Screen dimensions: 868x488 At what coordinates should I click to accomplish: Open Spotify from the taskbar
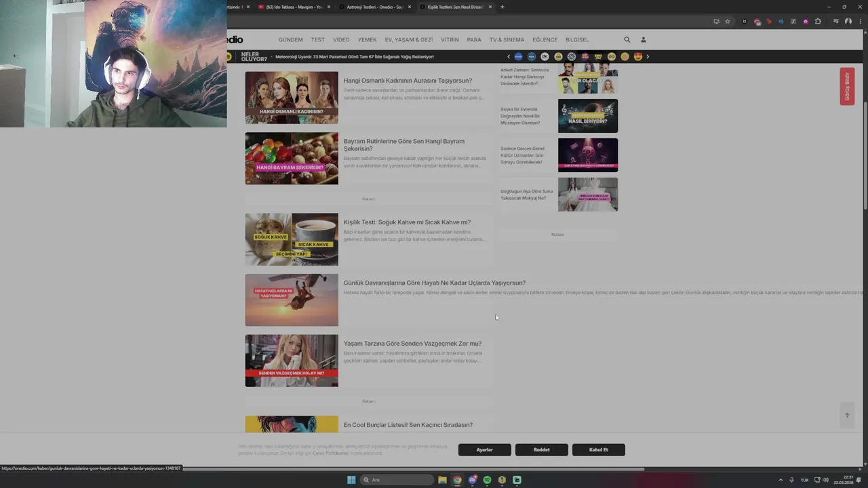point(487,480)
